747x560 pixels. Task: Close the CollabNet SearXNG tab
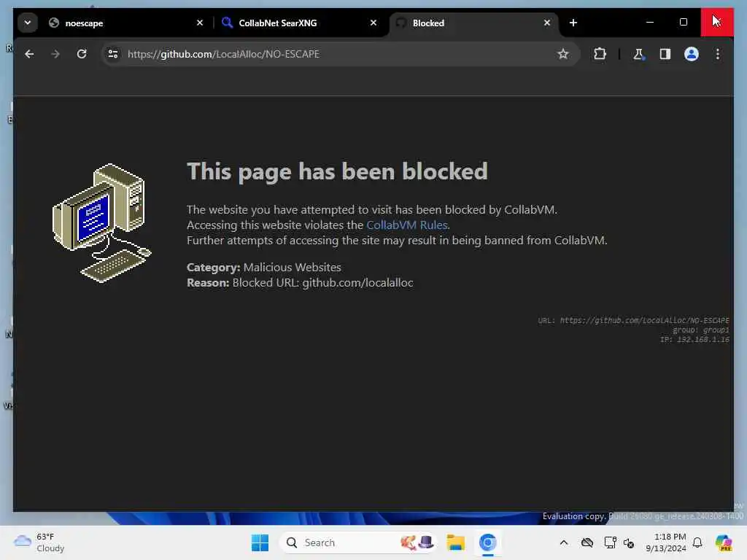tap(373, 23)
